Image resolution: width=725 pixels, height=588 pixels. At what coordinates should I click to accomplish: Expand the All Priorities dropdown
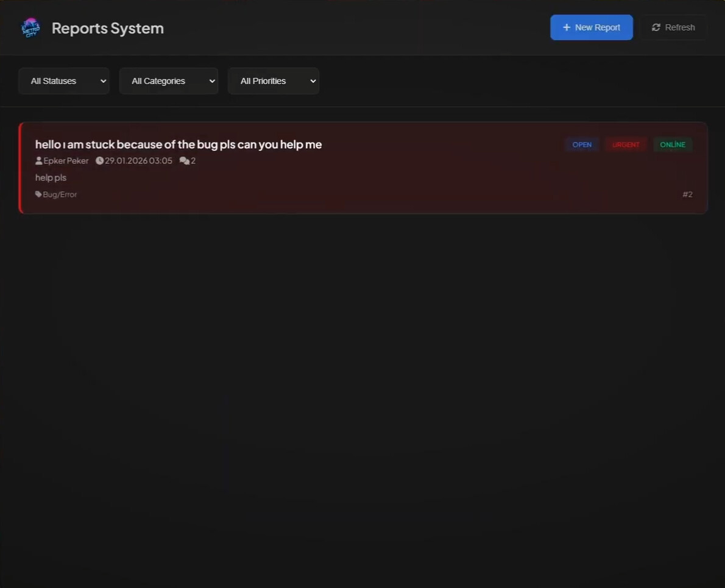[x=274, y=81]
